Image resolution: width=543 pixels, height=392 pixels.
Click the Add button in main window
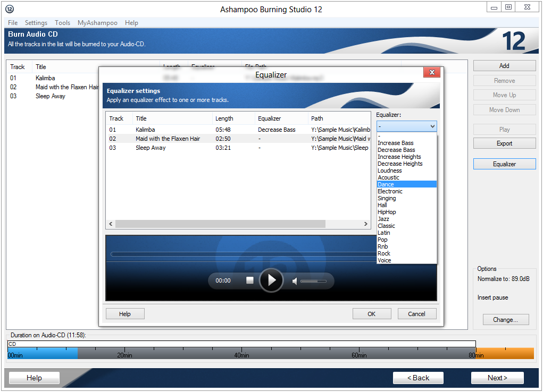click(504, 66)
